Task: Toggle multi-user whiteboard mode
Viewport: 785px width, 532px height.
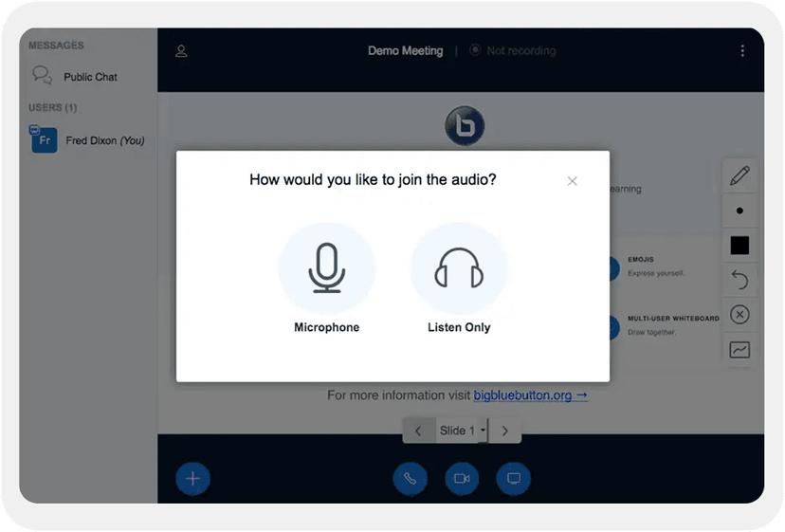Action: pyautogui.click(x=739, y=350)
